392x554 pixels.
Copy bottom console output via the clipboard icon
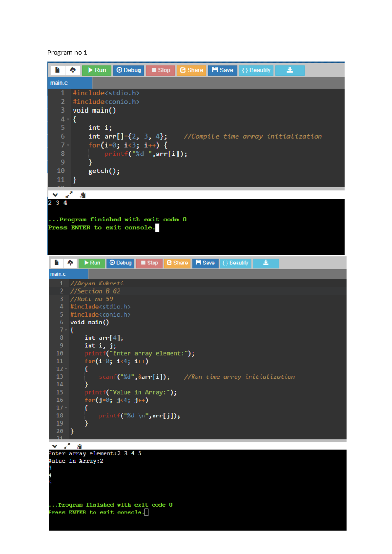[79, 446]
